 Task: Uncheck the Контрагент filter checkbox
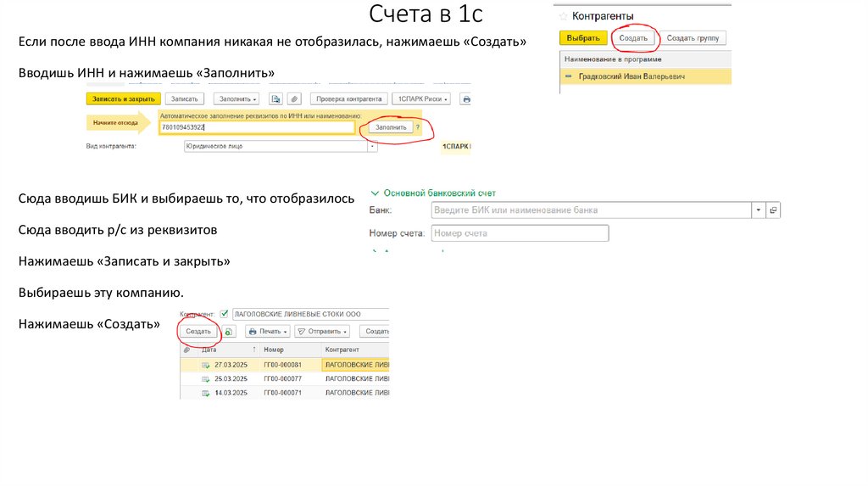pyautogui.click(x=224, y=314)
